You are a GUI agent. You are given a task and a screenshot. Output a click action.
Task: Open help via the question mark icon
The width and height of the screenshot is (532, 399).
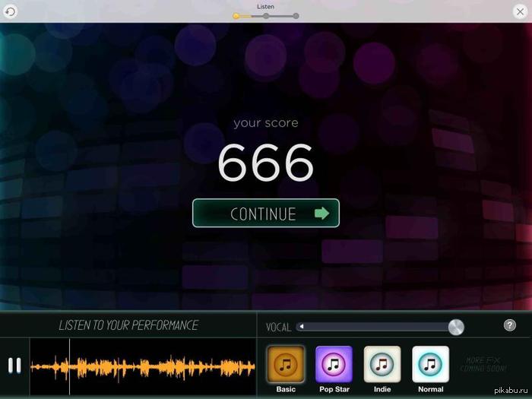click(510, 325)
